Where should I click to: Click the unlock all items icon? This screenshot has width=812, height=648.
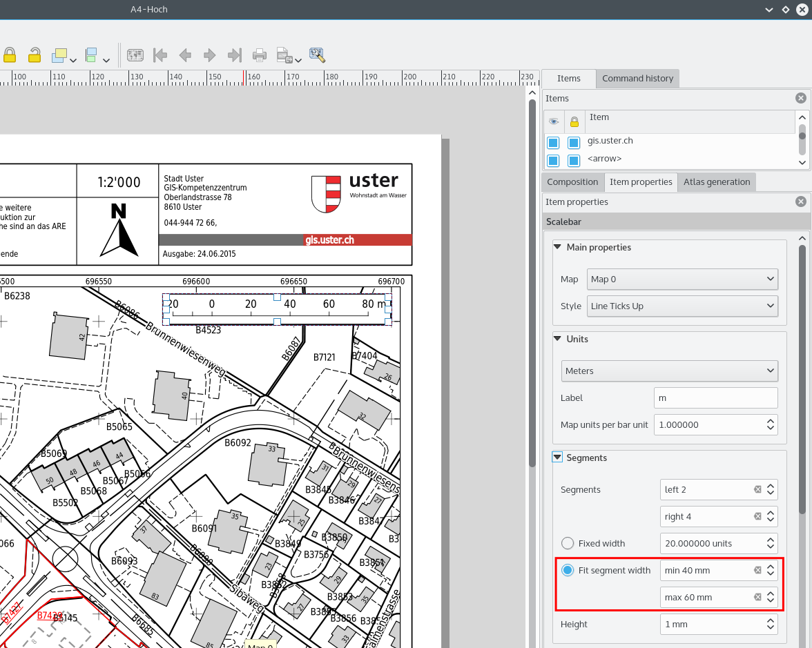(x=34, y=55)
